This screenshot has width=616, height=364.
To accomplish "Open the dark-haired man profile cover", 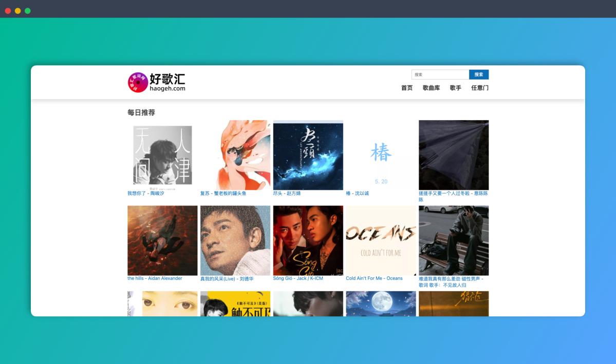I will 308,303.
